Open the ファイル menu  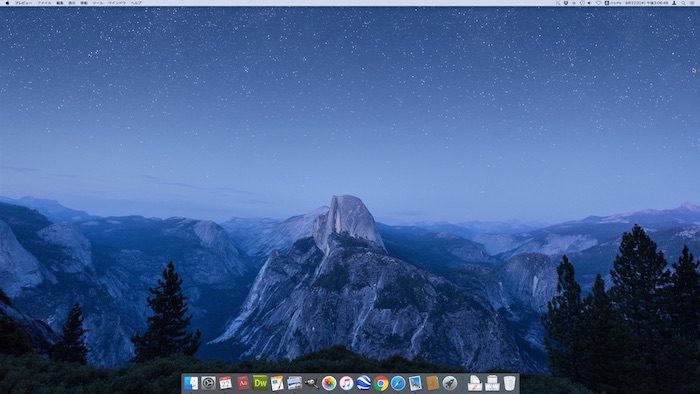[x=44, y=3]
